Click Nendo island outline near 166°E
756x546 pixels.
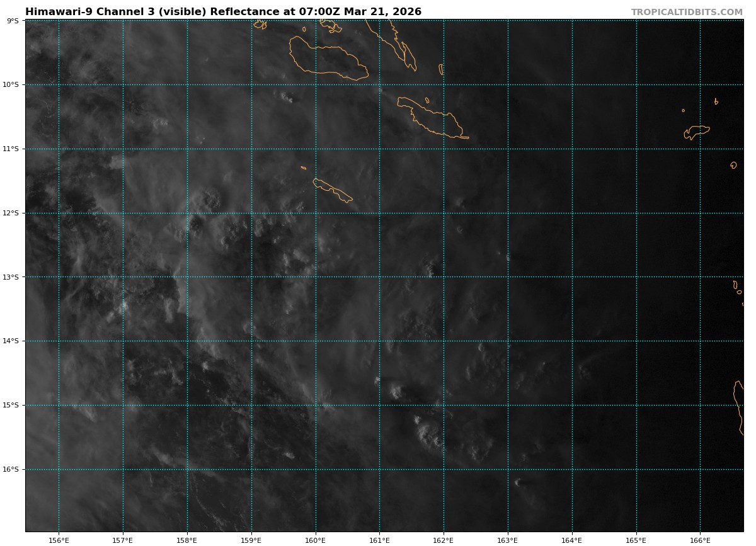pyautogui.click(x=697, y=132)
